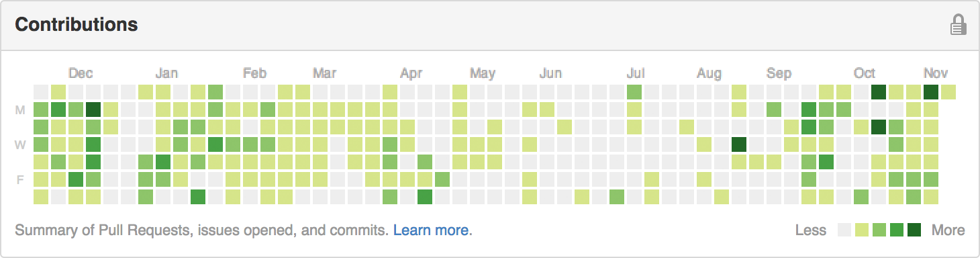The height and width of the screenshot is (258, 980).
Task: Click the Nov month label
Action: pos(936,73)
